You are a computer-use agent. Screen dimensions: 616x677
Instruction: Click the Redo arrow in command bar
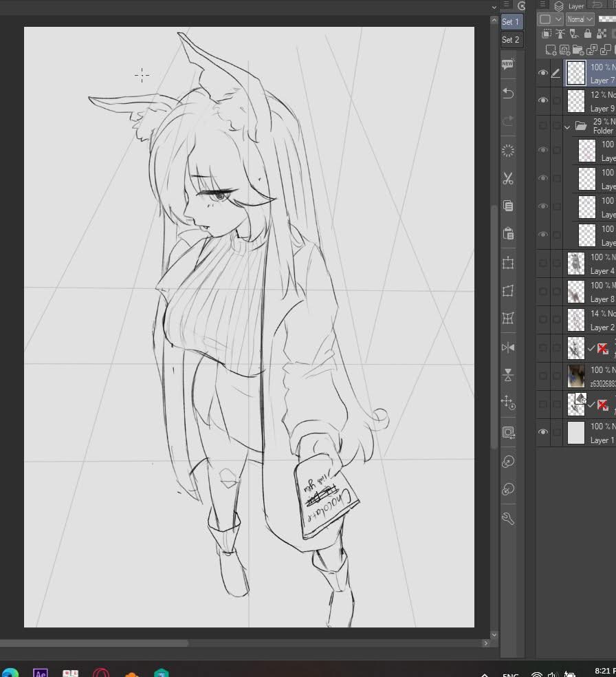tap(508, 121)
